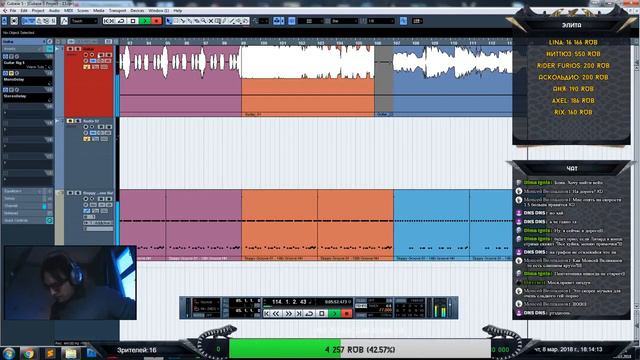Mute the red Guitar track

70,49
